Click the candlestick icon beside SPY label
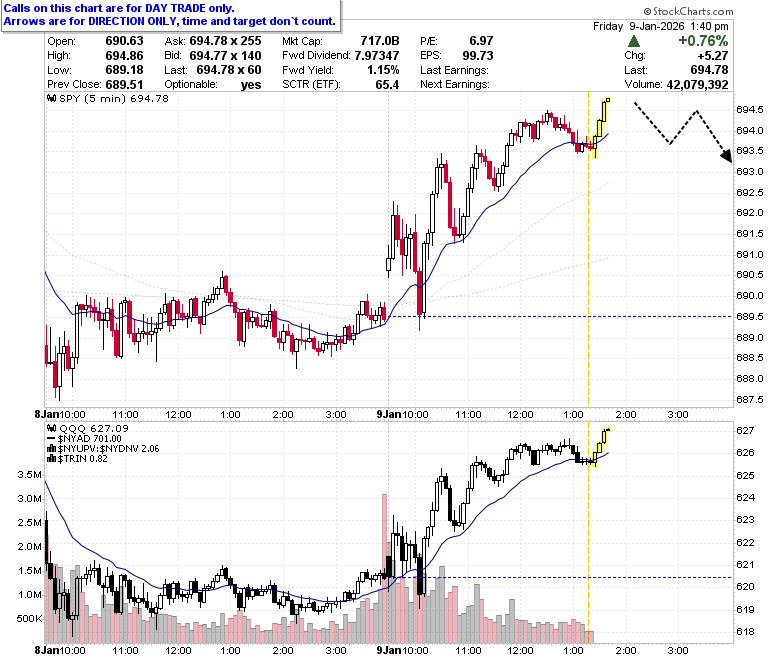 click(x=51, y=98)
